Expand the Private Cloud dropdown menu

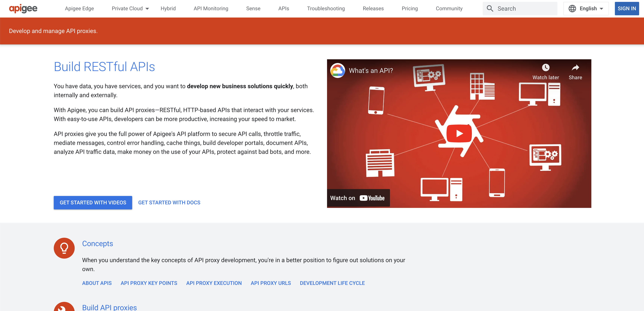point(130,9)
